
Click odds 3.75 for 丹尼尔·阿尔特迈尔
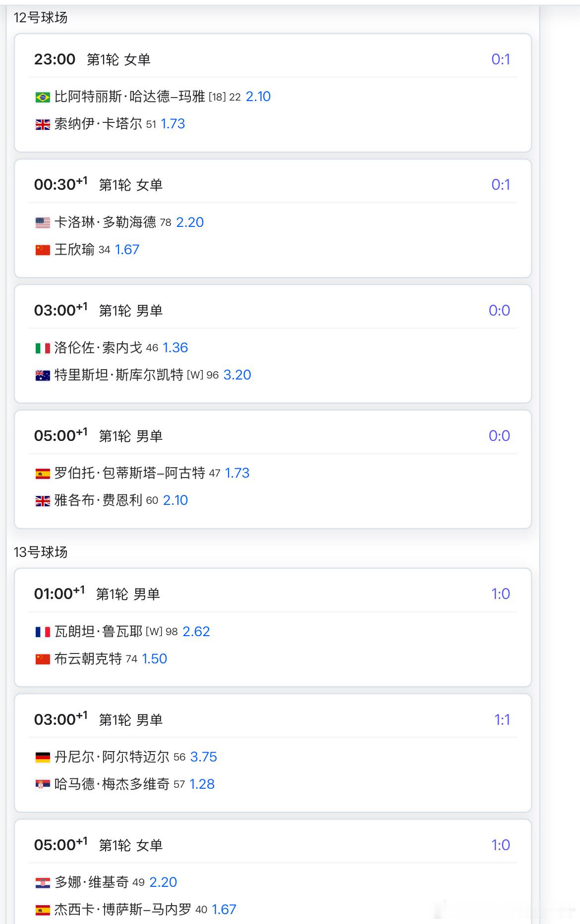[204, 757]
